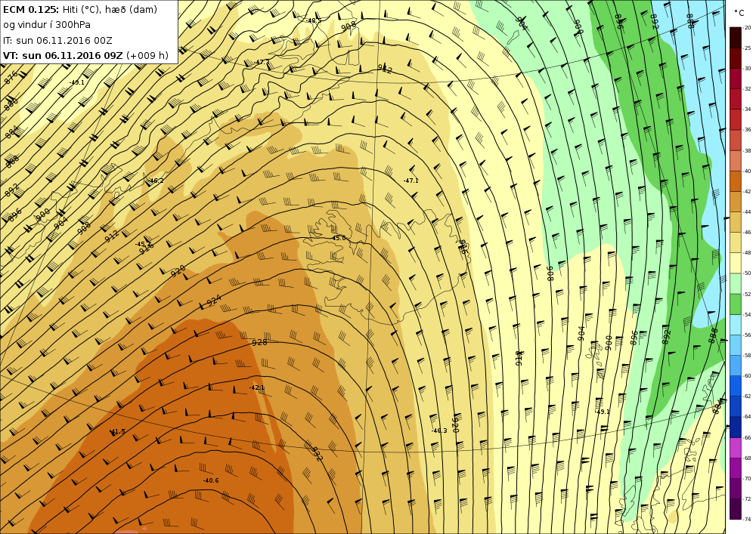
Task: Click the 880 contour label at the left edge
Action: coord(11,103)
